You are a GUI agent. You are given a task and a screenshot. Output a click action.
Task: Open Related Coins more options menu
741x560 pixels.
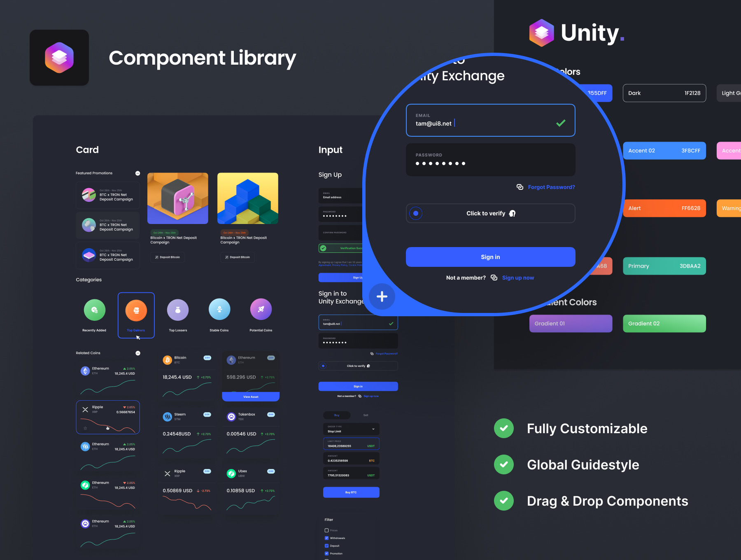138,353
